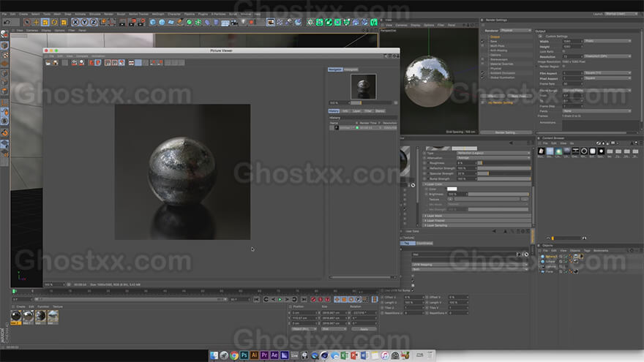The height and width of the screenshot is (362, 644).
Task: Select Anti-Aliasing in Render Settings list
Action: click(498, 50)
